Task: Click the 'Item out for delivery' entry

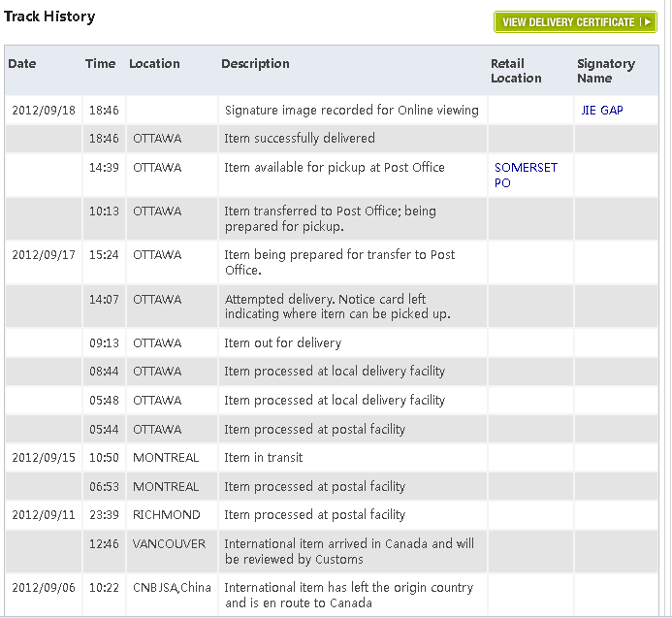Action: click(x=282, y=343)
